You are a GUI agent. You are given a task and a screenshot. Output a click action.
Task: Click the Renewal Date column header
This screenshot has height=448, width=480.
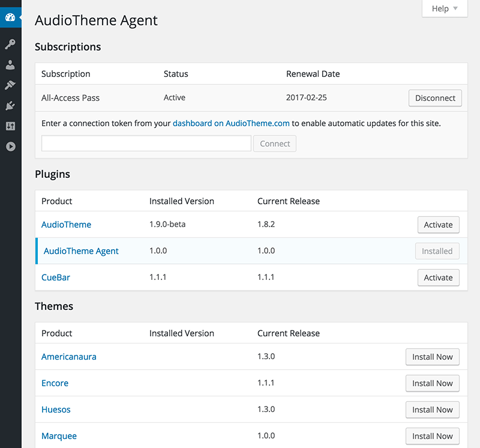click(313, 74)
